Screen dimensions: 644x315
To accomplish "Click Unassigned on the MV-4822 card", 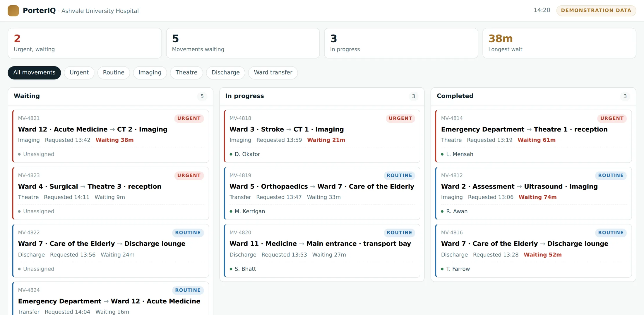I will click(x=39, y=269).
